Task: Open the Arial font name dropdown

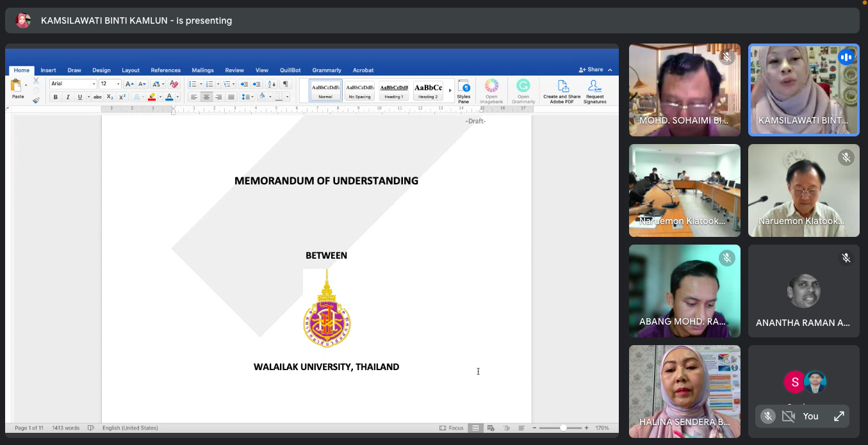Action: 94,84
